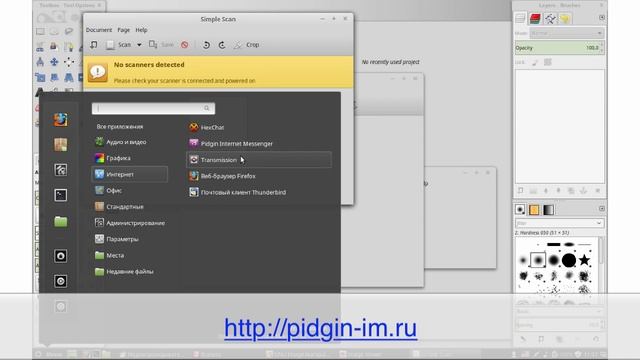
Task: Open 'Недавние файлы' in the menu
Action: pyautogui.click(x=130, y=271)
